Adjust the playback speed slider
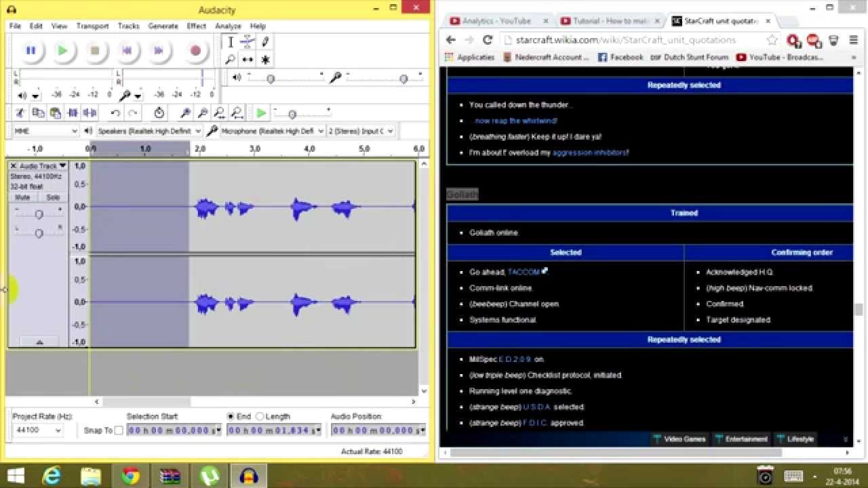The width and height of the screenshot is (868, 488). click(x=292, y=114)
